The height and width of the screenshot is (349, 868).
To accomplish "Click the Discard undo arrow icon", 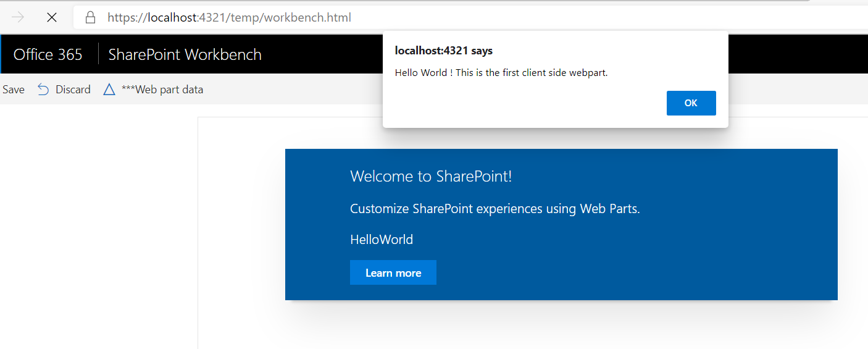I will pyautogui.click(x=43, y=90).
